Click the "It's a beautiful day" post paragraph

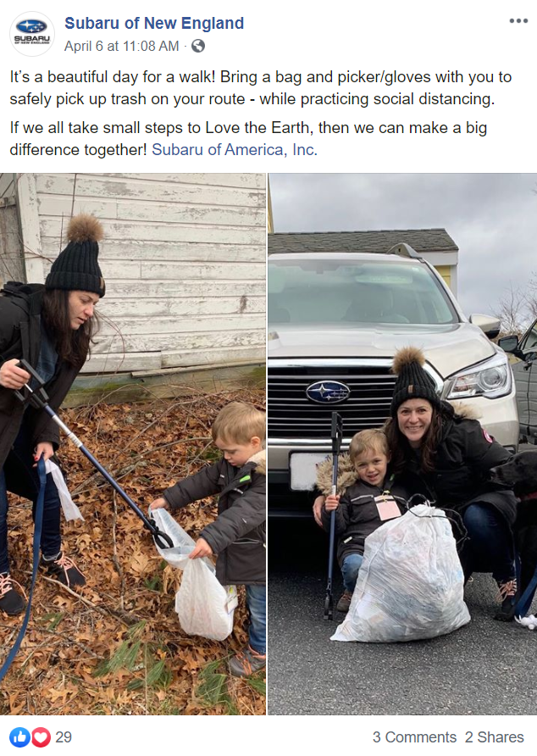260,88
